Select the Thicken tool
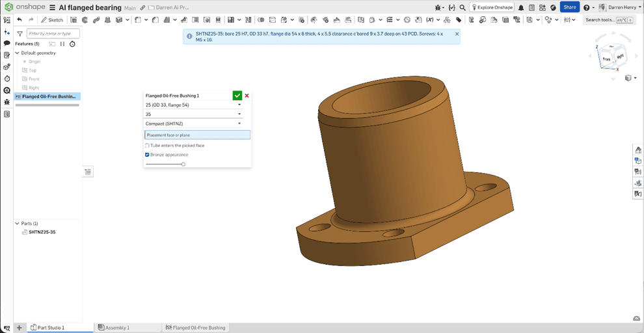The width and height of the screenshot is (644, 333). (x=120, y=20)
